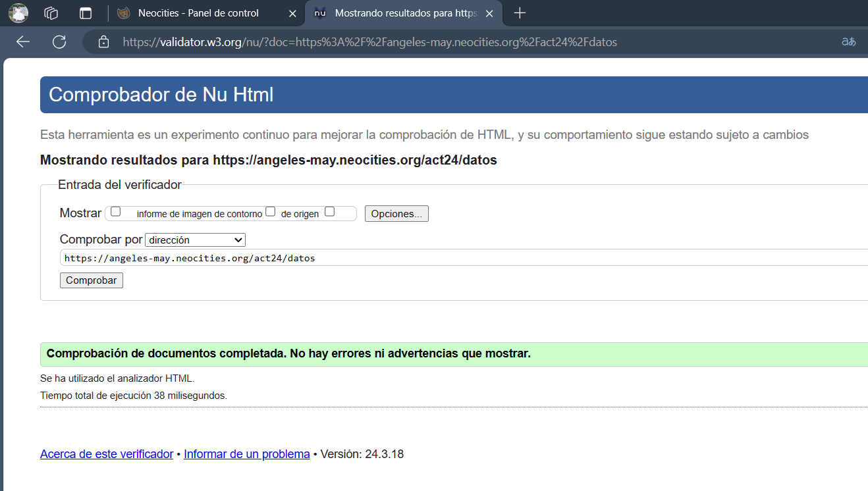Screen dimensions: 868x491
Task: Toggle the vertical tabs icon
Action: coord(86,13)
